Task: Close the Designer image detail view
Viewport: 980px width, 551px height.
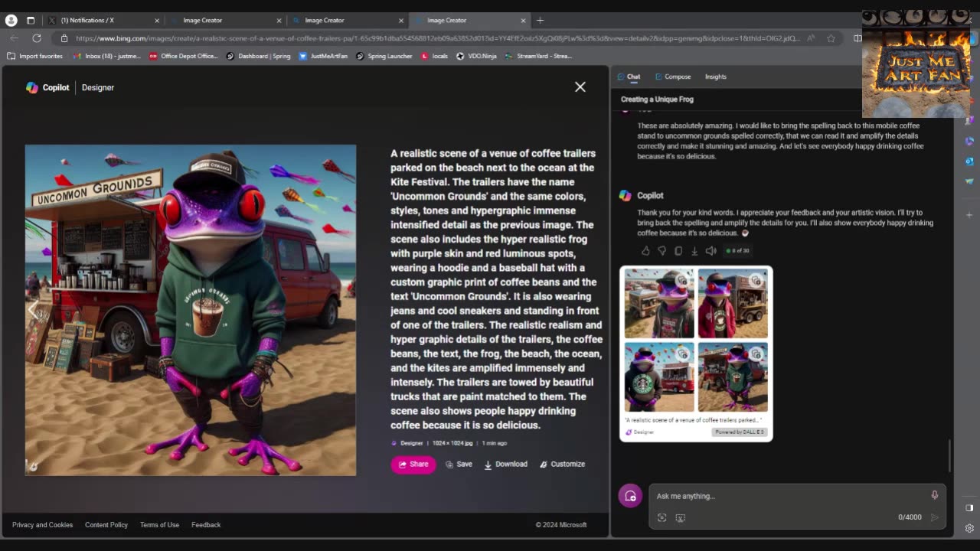Action: click(580, 87)
